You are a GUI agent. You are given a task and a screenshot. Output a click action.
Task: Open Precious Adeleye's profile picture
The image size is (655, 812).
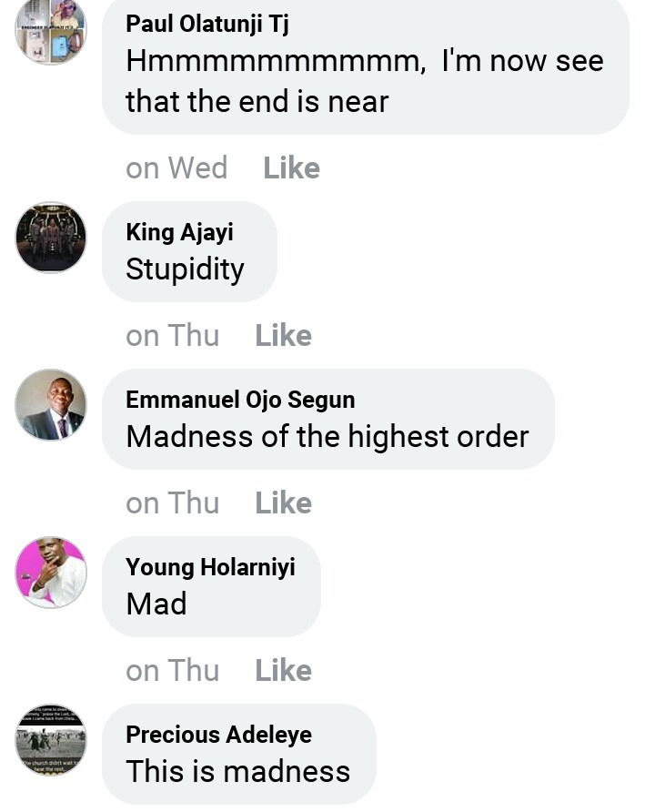coord(51,740)
